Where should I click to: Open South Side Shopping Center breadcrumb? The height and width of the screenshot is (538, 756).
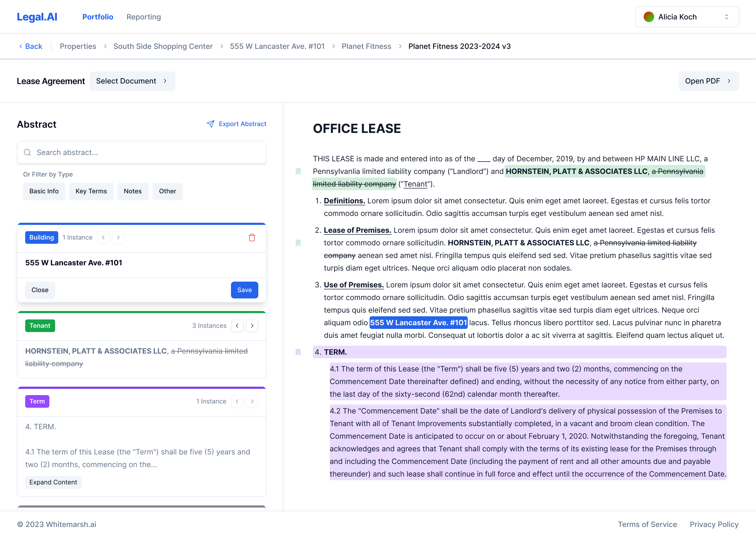tap(163, 46)
